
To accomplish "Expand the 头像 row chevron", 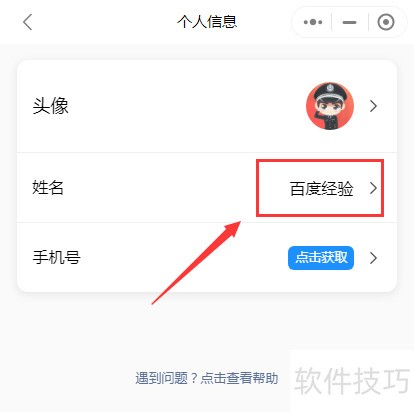I will coord(373,106).
